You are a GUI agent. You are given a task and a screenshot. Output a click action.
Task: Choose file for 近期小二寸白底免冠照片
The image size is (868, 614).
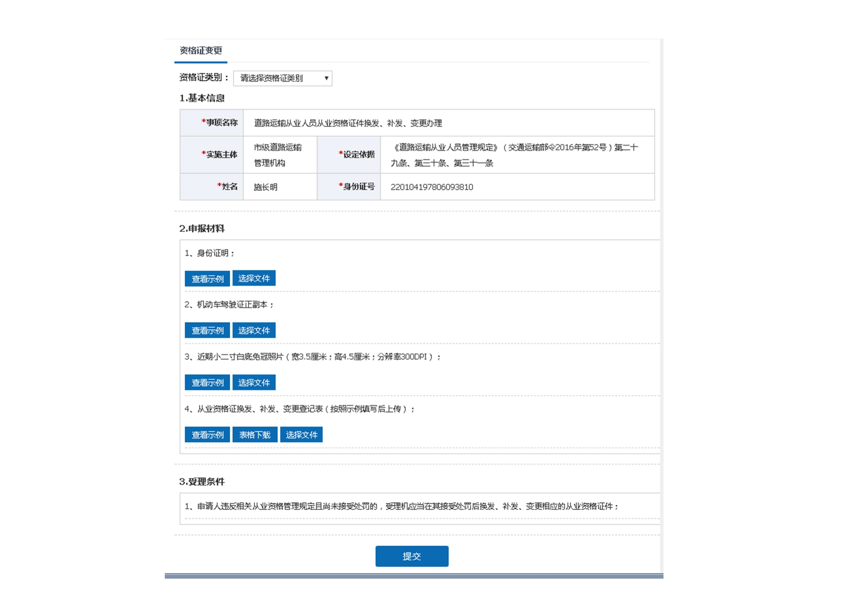254,383
